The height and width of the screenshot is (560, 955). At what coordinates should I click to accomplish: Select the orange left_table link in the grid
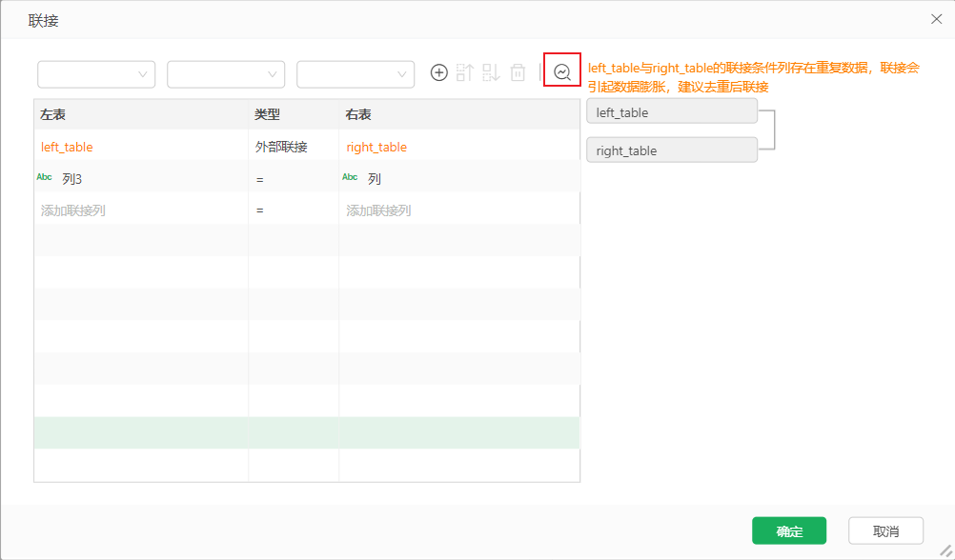click(66, 147)
